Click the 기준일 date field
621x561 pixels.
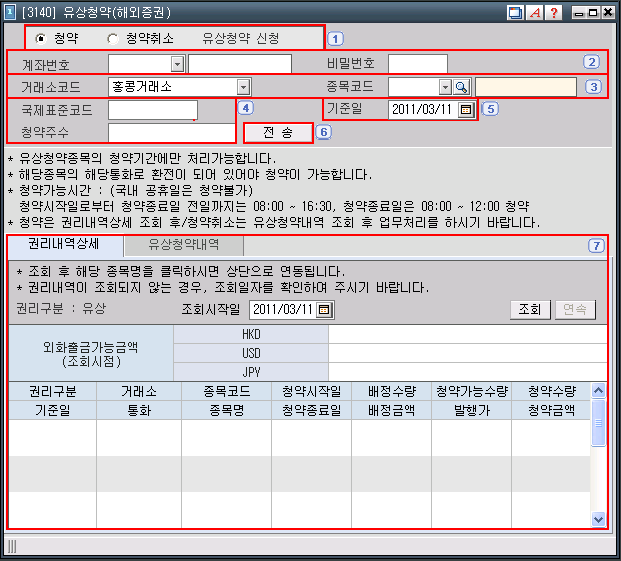coord(423,109)
